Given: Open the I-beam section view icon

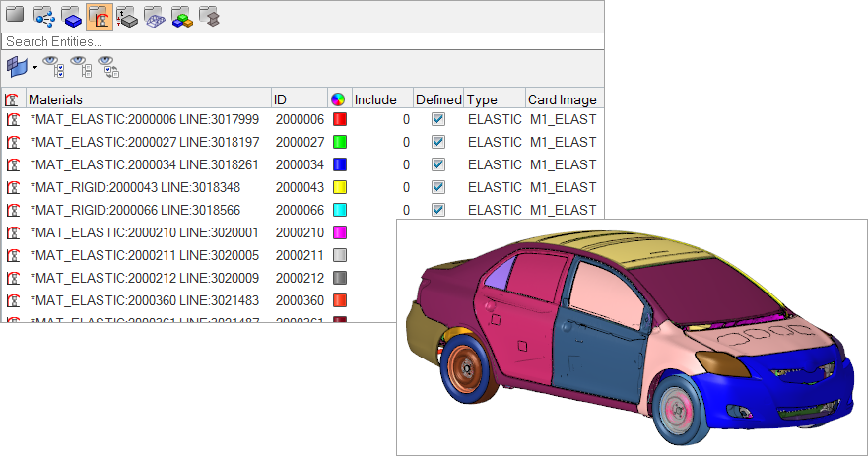Looking at the screenshot, I should pyautogui.click(x=208, y=16).
